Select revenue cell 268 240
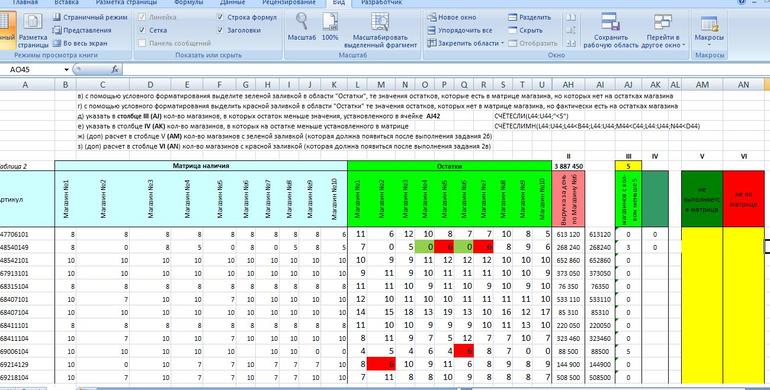 [568, 247]
